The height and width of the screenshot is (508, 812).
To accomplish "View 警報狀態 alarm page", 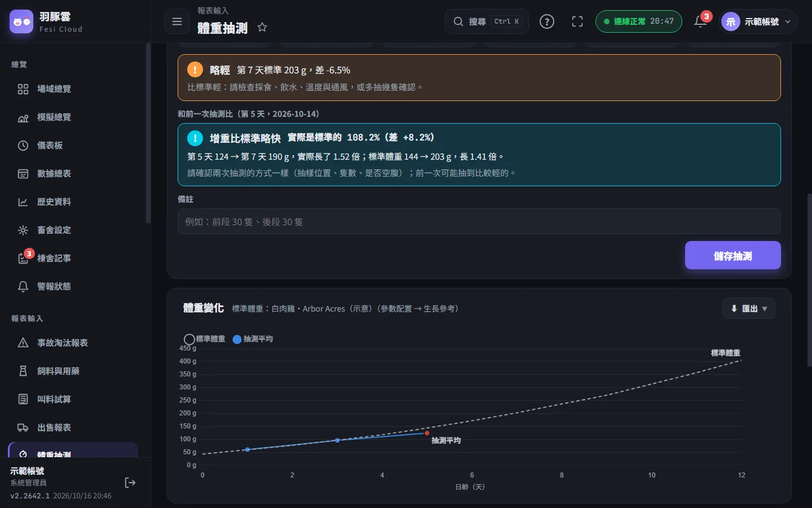I will 73,286.
